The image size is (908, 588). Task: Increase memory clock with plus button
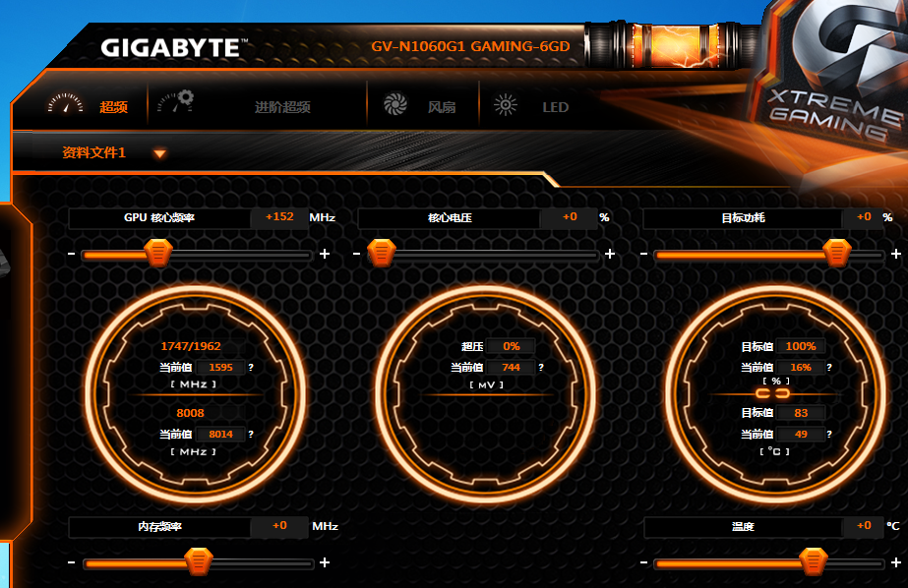pos(325,563)
